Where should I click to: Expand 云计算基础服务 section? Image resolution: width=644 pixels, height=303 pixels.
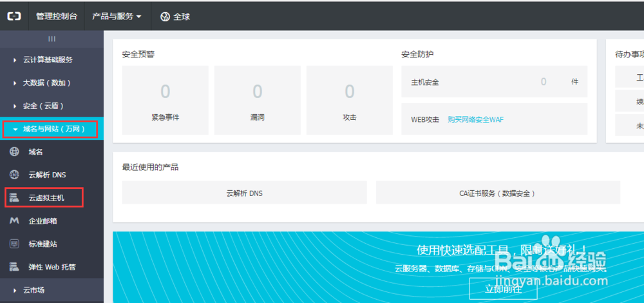(x=52, y=59)
